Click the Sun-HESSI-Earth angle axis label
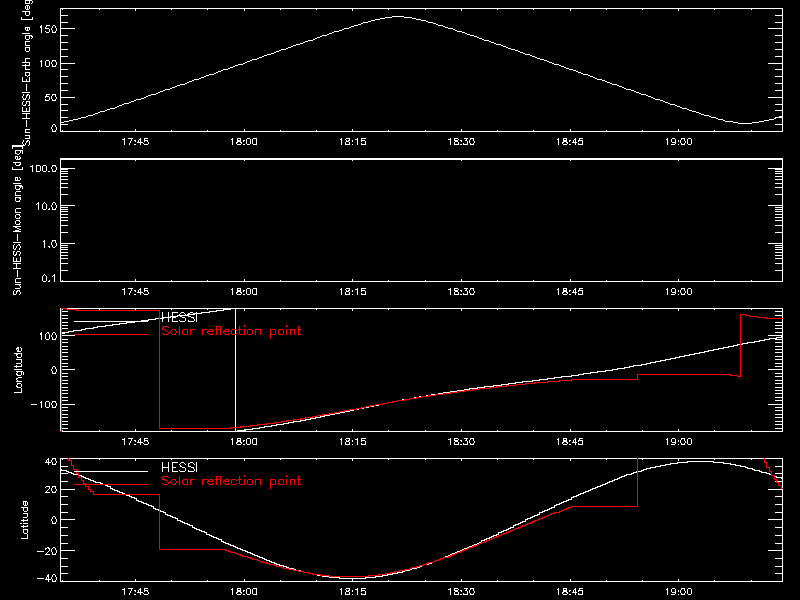Image resolution: width=800 pixels, height=600 pixels. 27,73
